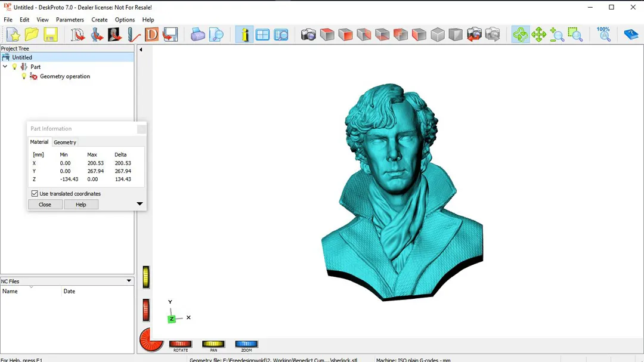Image resolution: width=644 pixels, height=362 pixels.
Task: Open print preview (page with magnifier)
Action: 216,35
